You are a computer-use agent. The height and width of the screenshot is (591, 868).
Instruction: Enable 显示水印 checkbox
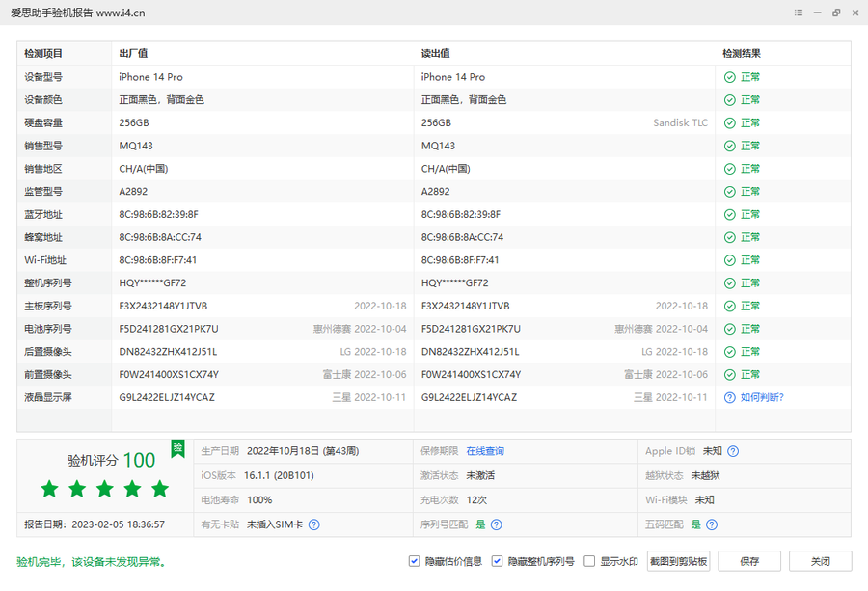pos(589,561)
